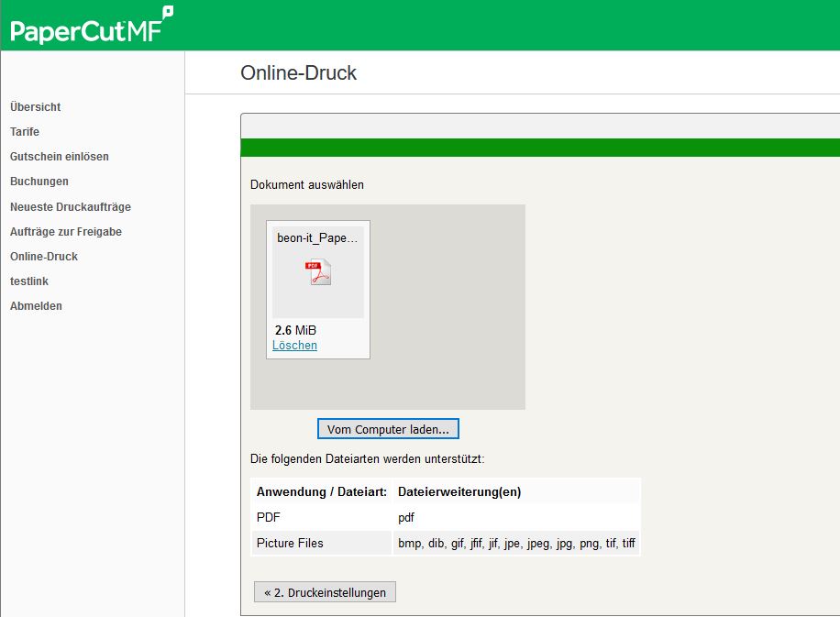This screenshot has width=840, height=617.
Task: Go back to 2. Druckeinstellungen
Action: click(x=325, y=592)
